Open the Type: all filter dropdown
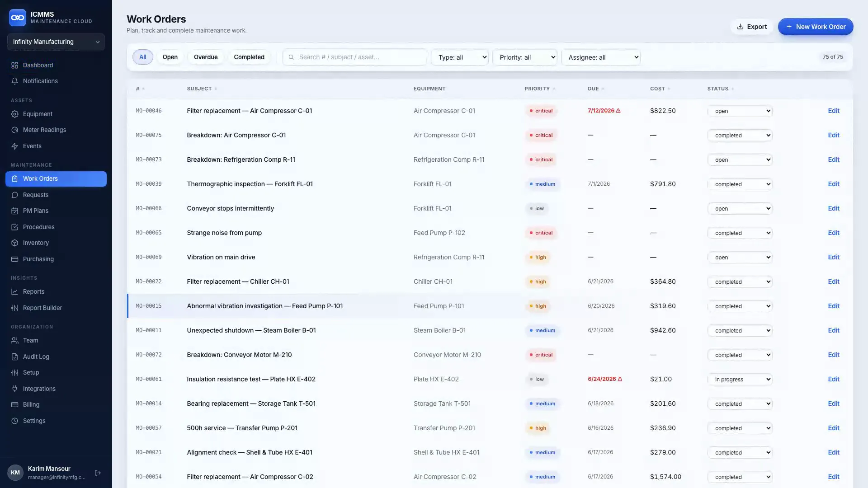Screen dimensions: 868x488 pos(460,57)
